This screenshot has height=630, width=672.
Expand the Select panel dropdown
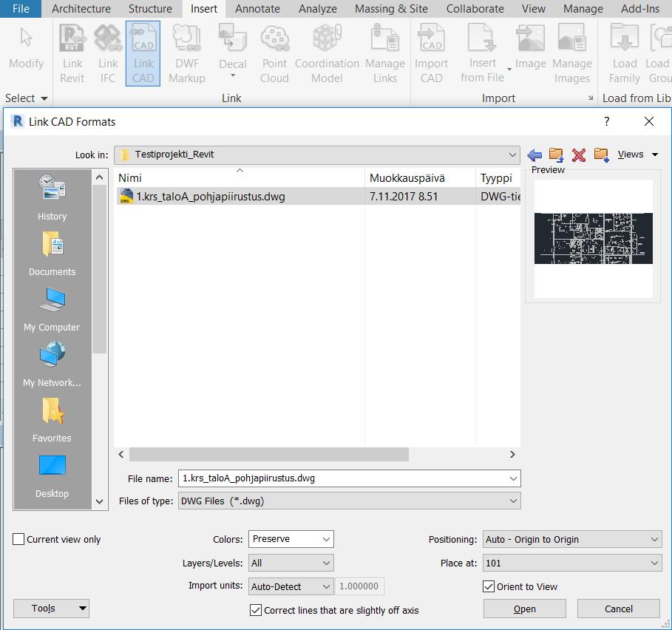pyautogui.click(x=26, y=98)
